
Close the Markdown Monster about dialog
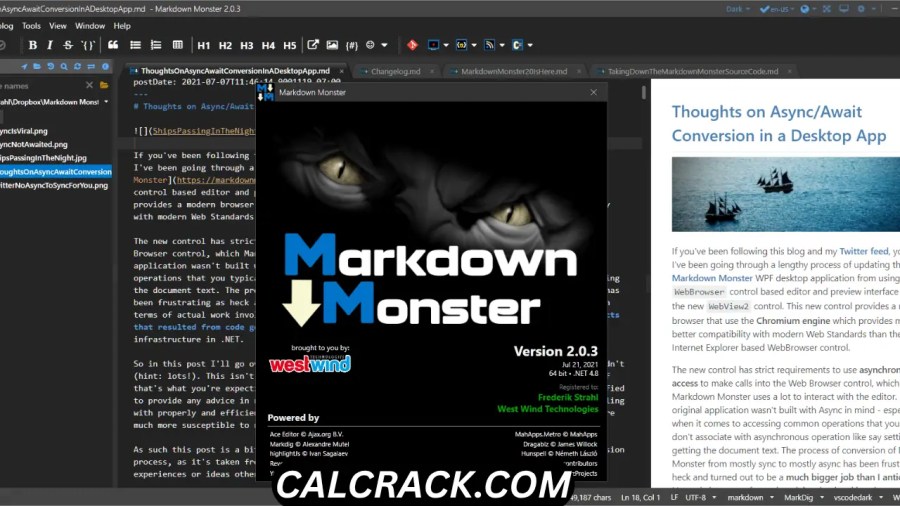click(x=593, y=92)
